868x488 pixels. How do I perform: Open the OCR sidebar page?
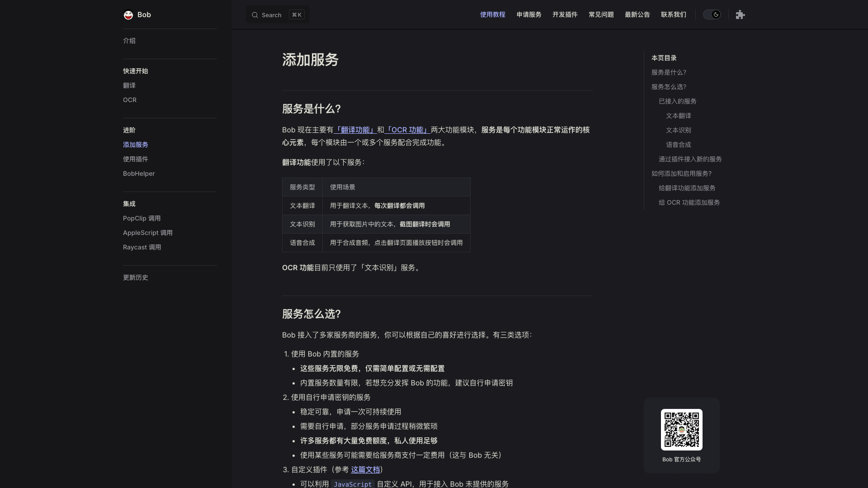(130, 100)
